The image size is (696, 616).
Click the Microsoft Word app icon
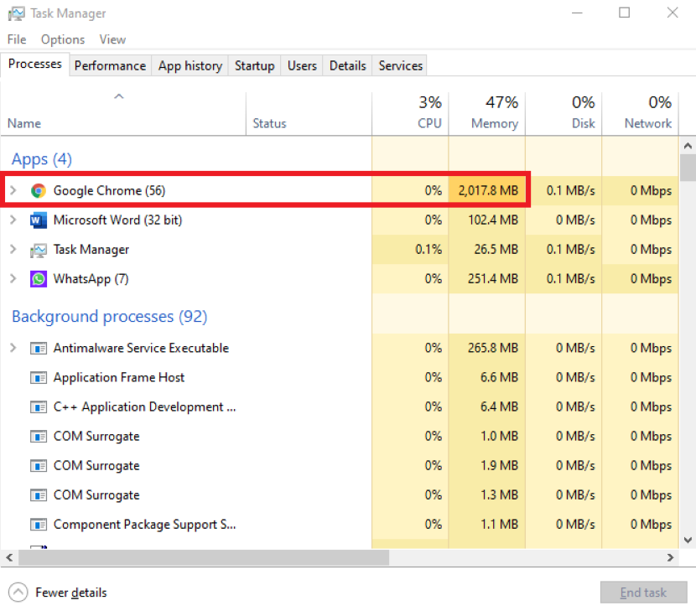(x=39, y=220)
